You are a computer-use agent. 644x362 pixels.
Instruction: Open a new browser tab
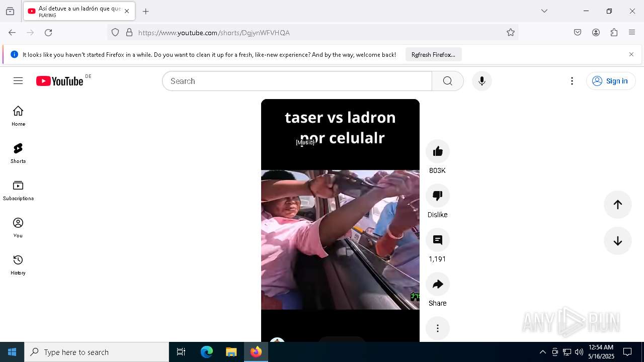(x=146, y=11)
